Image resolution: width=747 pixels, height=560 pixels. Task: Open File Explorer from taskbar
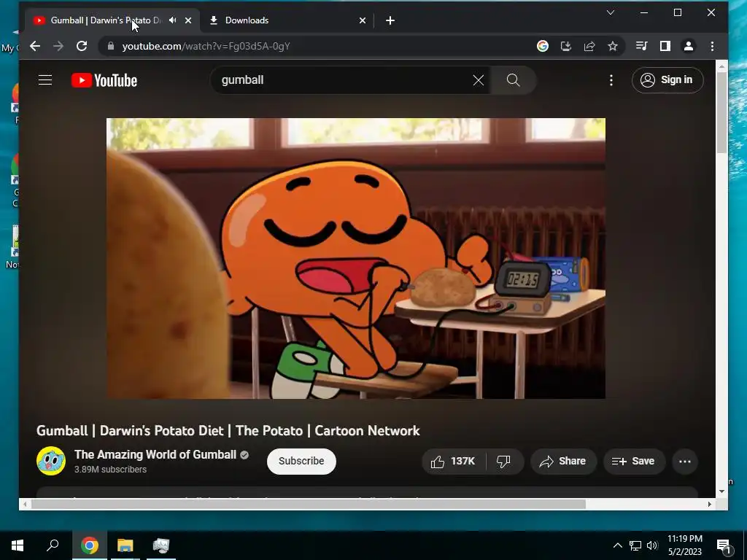coord(125,545)
